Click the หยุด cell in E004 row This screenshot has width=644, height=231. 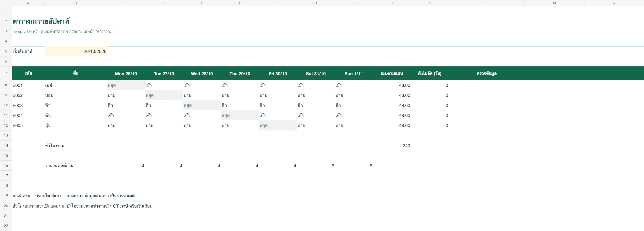(240, 115)
